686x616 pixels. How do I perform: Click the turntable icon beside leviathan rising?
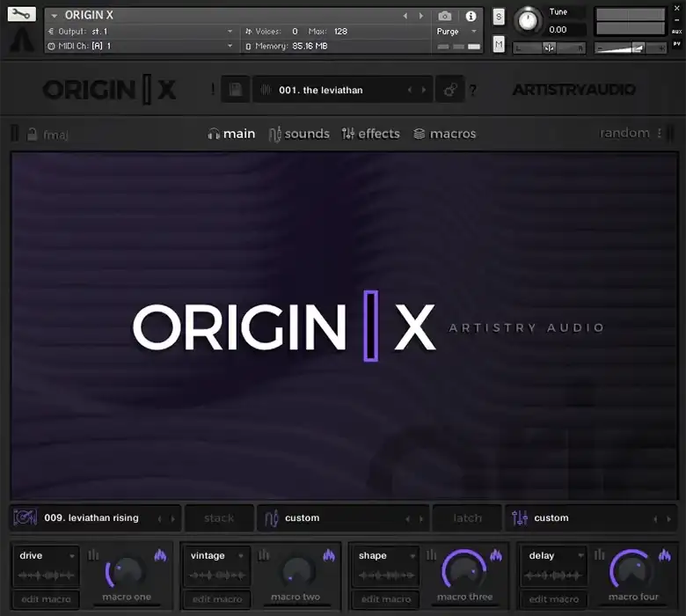(25, 517)
